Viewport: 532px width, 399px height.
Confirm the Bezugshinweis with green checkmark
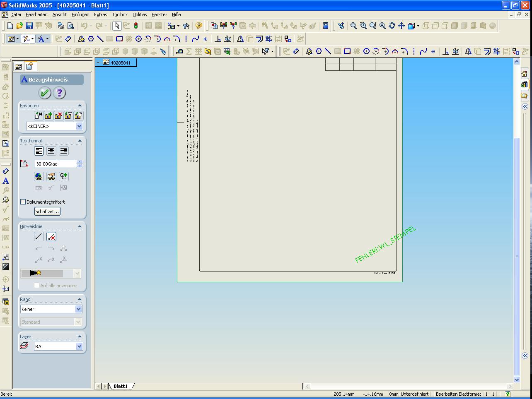(45, 93)
